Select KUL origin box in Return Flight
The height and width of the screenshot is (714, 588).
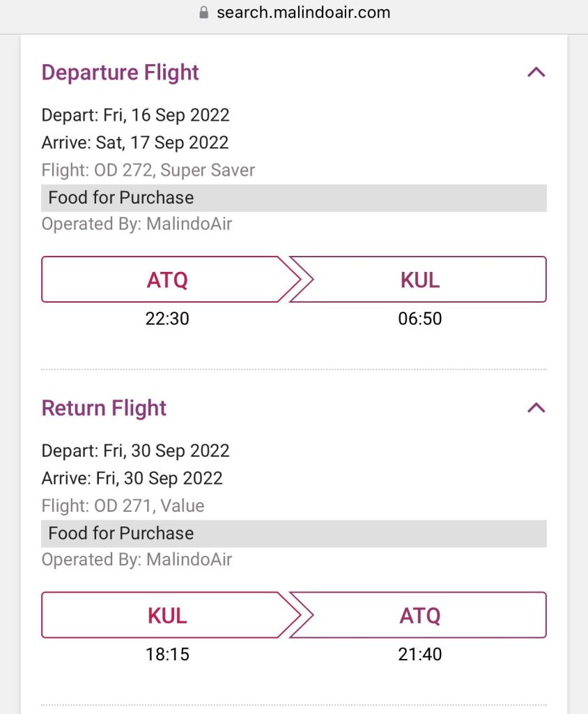coord(167,615)
